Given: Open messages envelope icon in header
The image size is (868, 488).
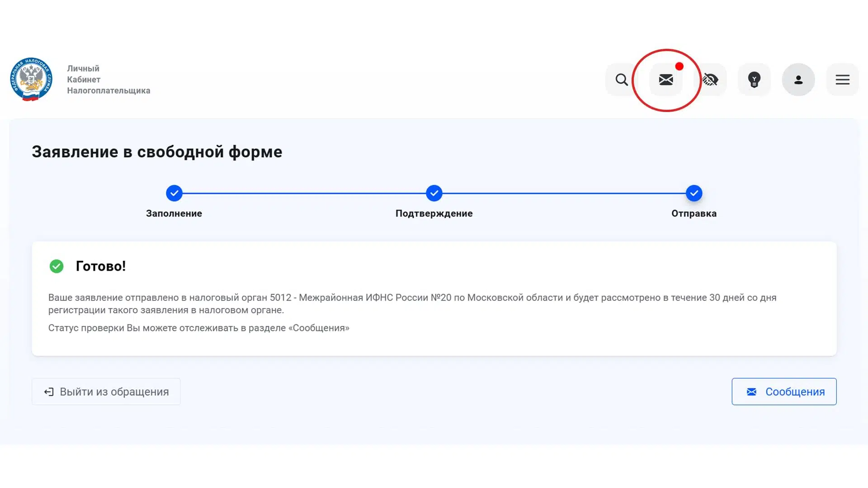Looking at the screenshot, I should [666, 80].
